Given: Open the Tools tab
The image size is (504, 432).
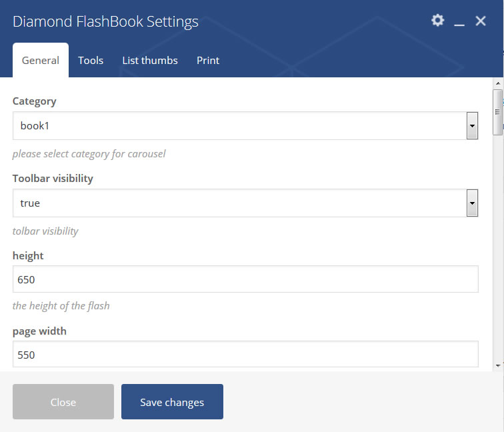Looking at the screenshot, I should [91, 60].
